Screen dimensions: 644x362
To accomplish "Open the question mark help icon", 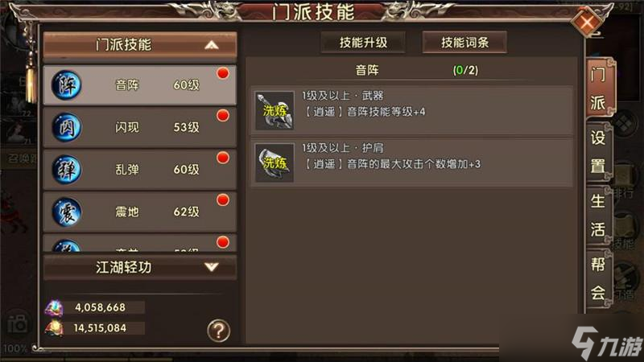I will pyautogui.click(x=218, y=331).
